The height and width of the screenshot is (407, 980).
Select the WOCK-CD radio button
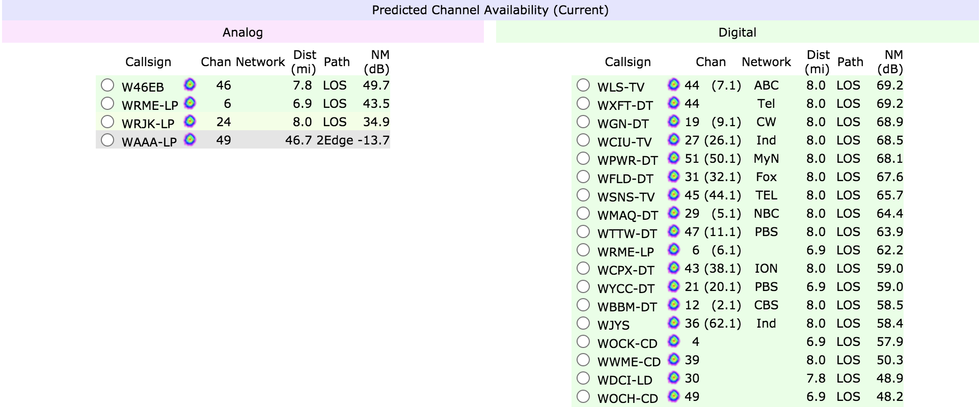583,341
